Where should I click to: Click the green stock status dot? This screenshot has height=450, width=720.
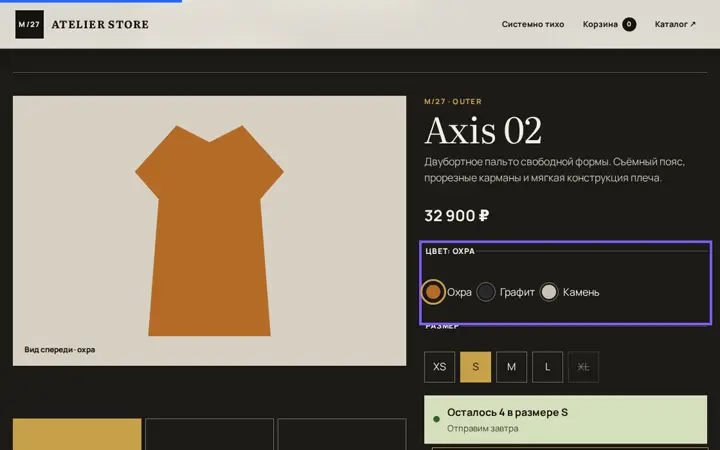point(436,419)
